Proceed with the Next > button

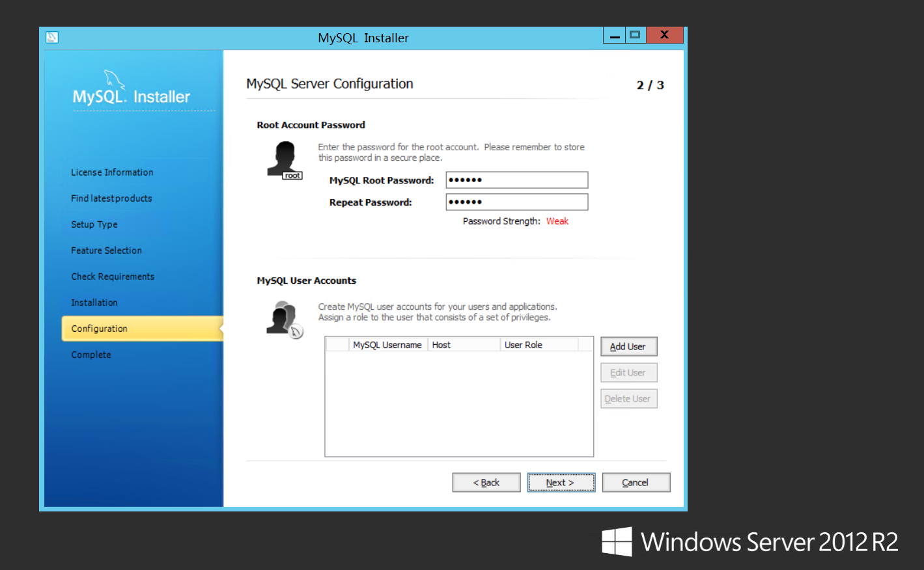561,483
